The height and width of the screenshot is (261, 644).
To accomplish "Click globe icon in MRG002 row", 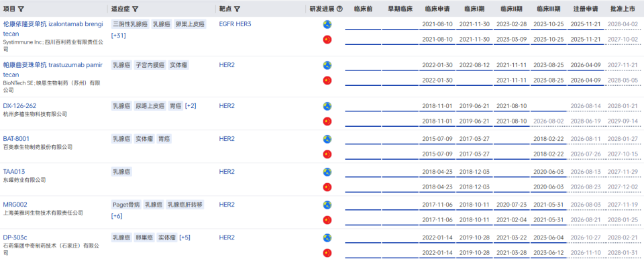I will [327, 205].
